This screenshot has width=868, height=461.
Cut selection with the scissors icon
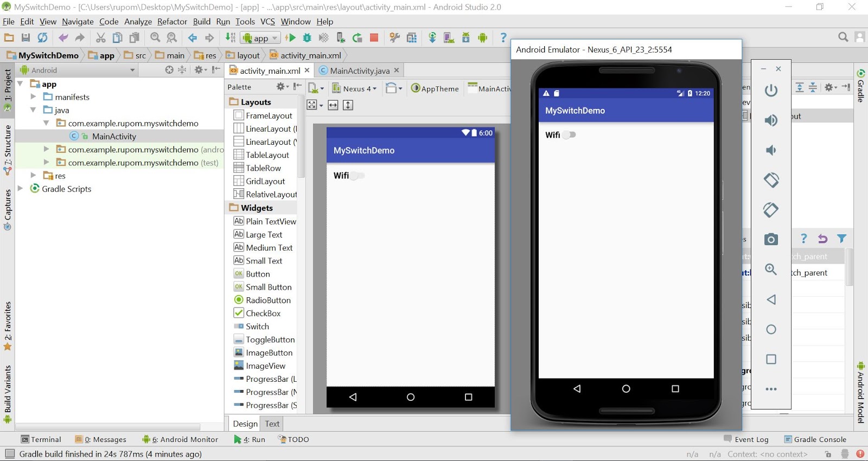click(100, 37)
